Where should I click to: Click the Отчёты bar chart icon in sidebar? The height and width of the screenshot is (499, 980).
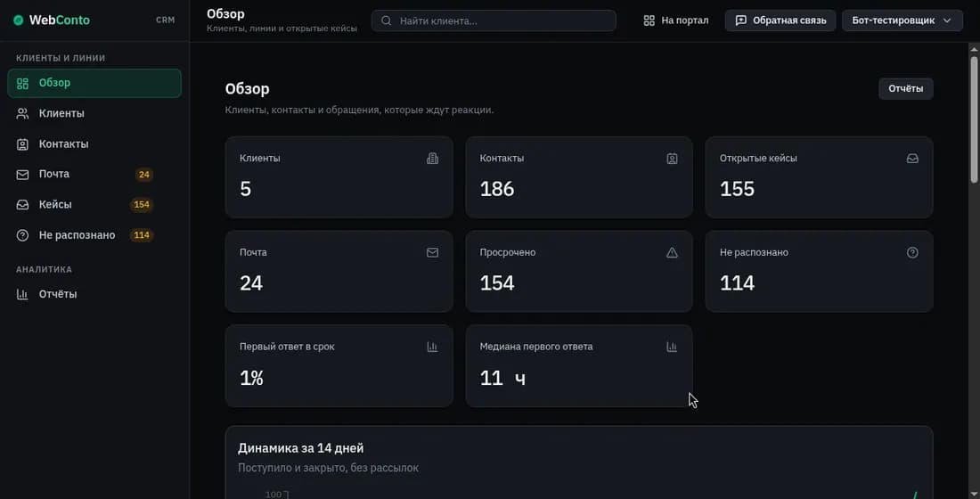[22, 294]
